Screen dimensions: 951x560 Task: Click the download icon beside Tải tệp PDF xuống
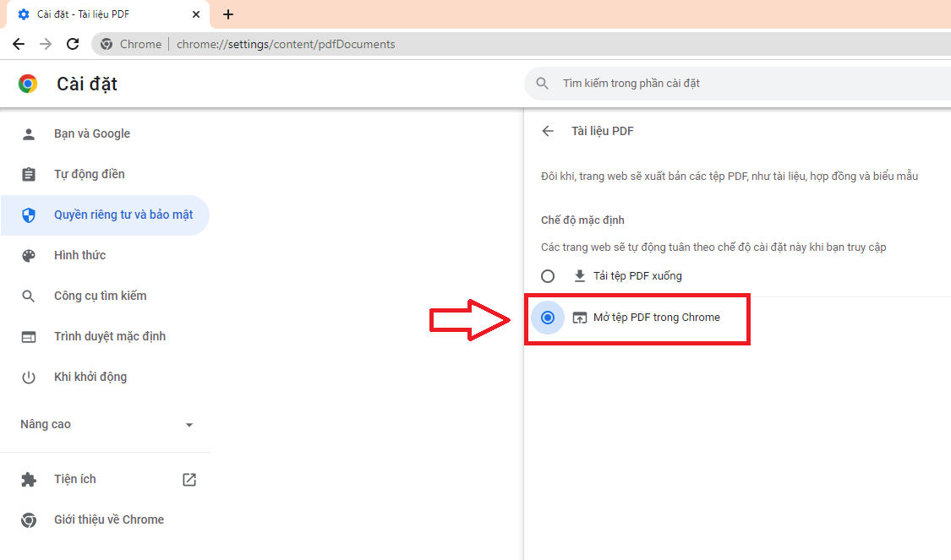point(580,276)
